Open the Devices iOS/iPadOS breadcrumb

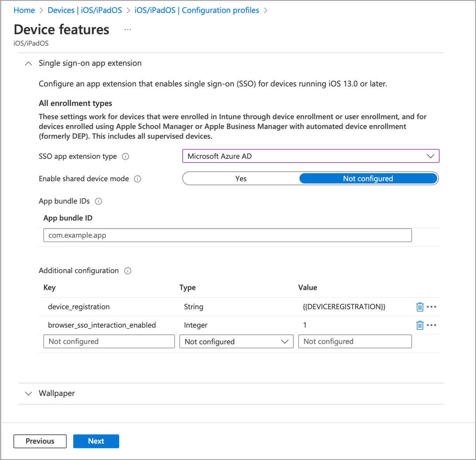tap(84, 10)
